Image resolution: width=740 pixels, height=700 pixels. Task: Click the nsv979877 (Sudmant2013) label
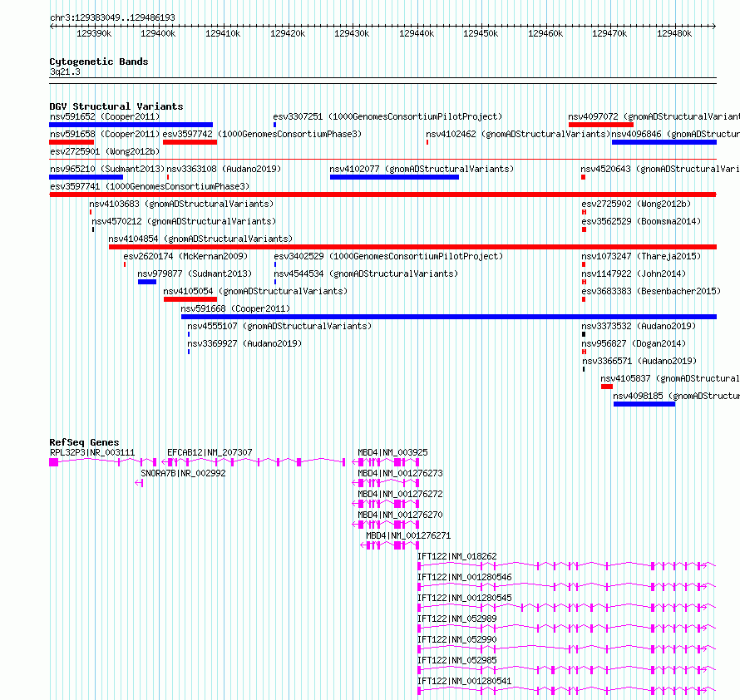pyautogui.click(x=195, y=274)
